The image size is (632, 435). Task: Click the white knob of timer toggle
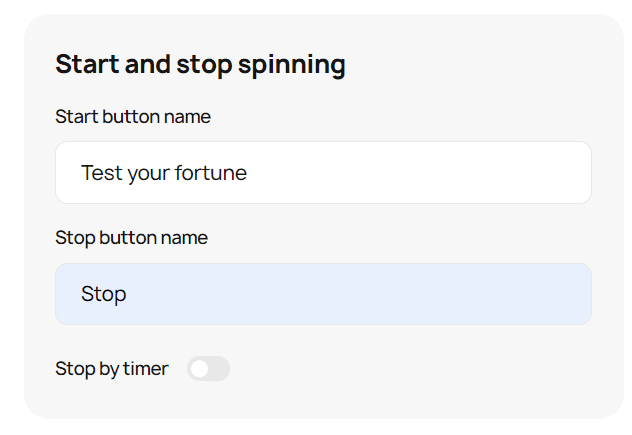point(200,368)
